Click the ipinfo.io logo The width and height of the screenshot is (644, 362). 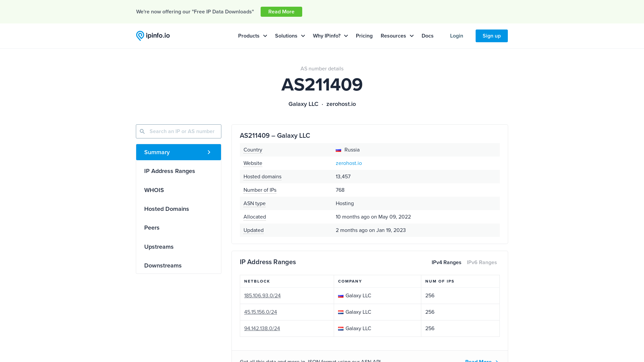[153, 36]
